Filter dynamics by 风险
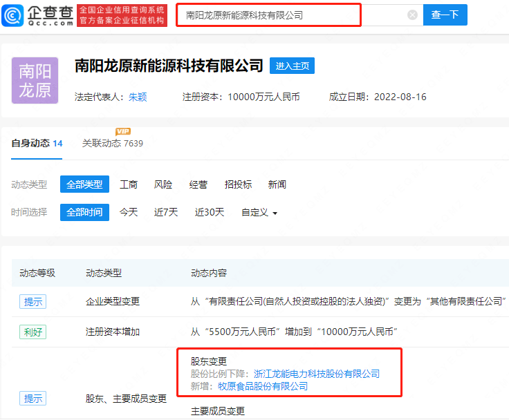 (163, 184)
